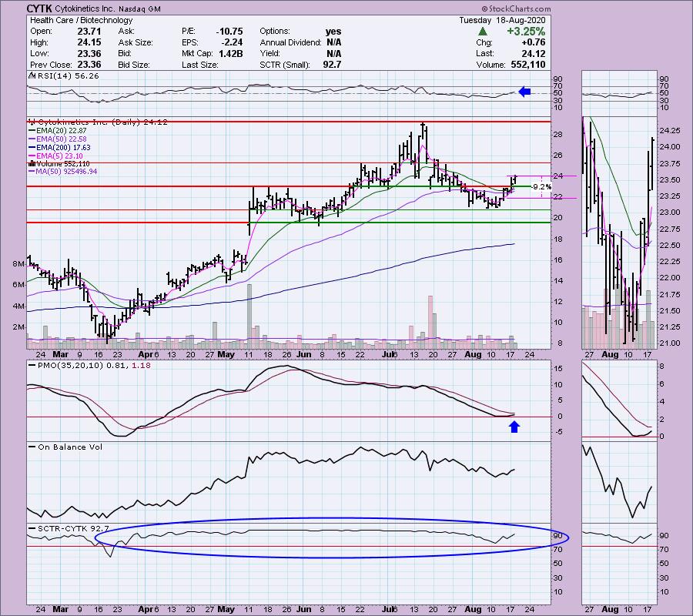The width and height of the screenshot is (693, 616).
Task: Select the Annual Dividend label
Action: click(x=291, y=42)
